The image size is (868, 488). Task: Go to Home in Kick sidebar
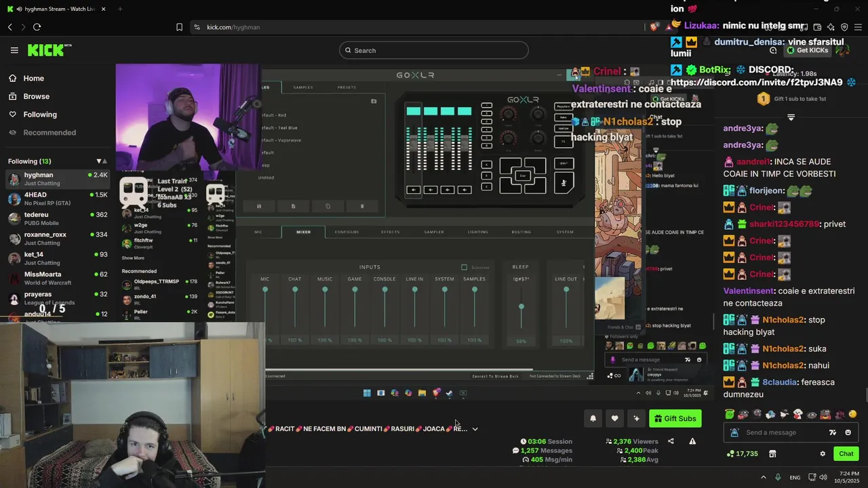(33, 79)
